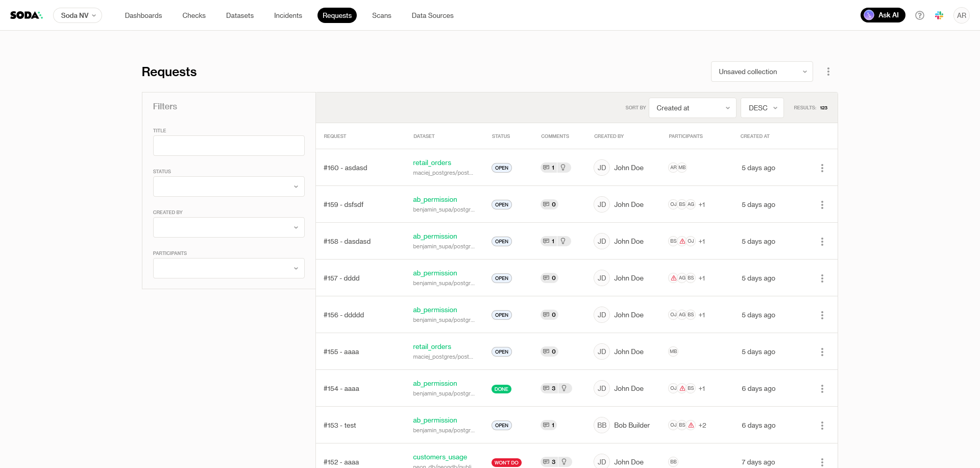Image resolution: width=980 pixels, height=468 pixels.
Task: Open the retail_orders dataset link for #160
Action: 432,162
